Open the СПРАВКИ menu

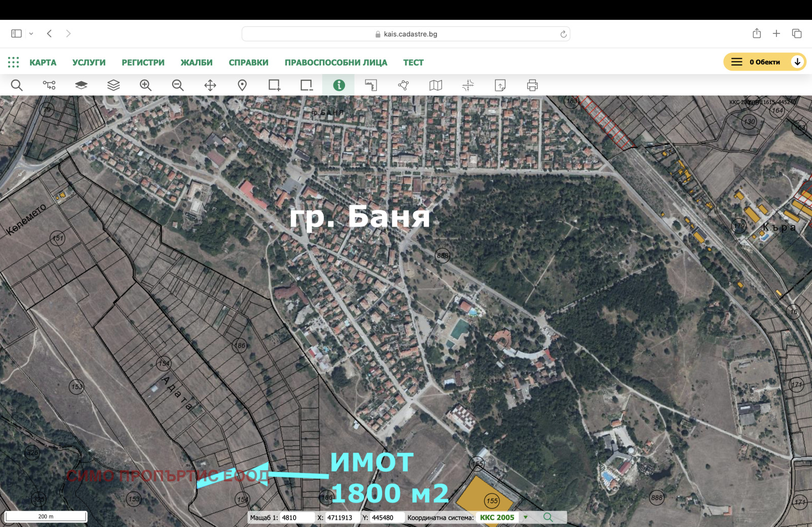(248, 62)
